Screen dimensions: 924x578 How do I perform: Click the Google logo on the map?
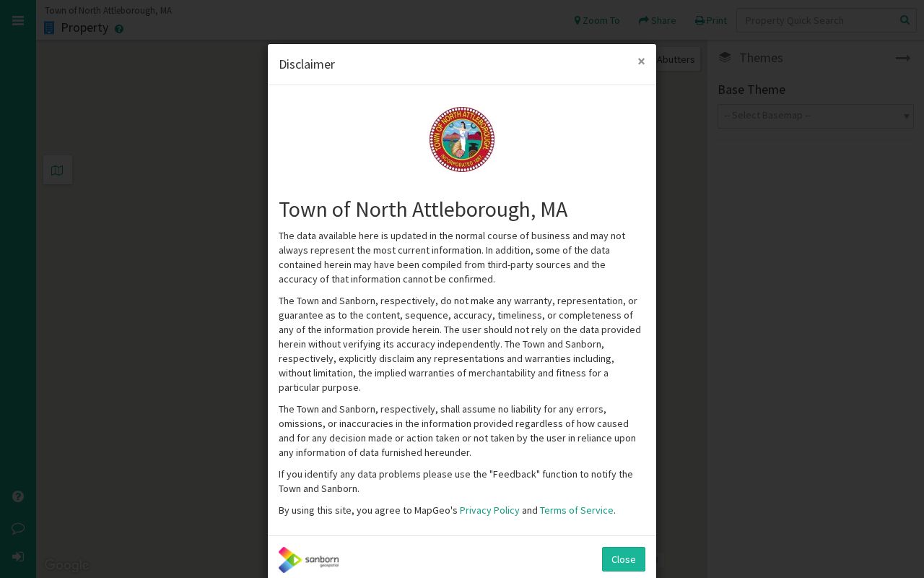[x=67, y=565]
